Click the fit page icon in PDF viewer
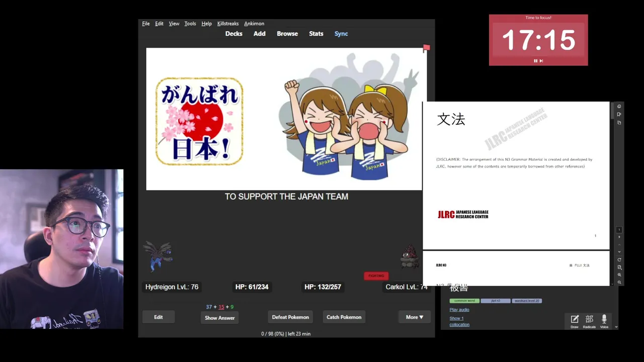This screenshot has height=362, width=644. pos(619,267)
